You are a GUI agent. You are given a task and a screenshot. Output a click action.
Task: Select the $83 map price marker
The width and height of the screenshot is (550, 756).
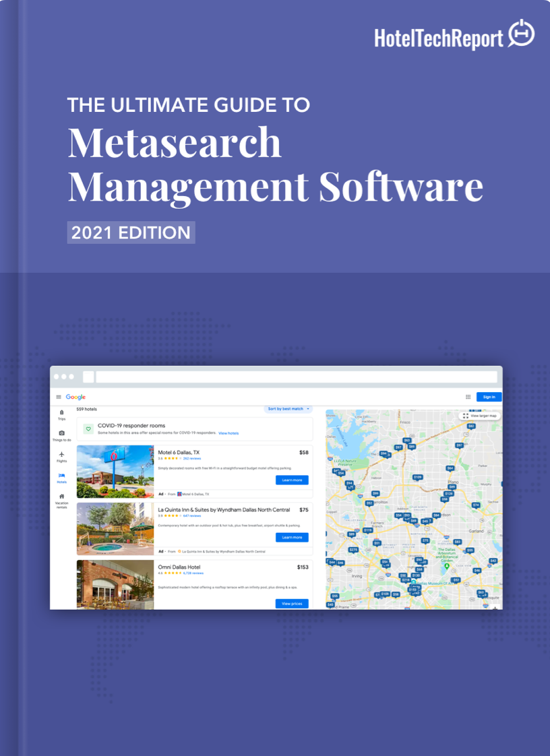click(x=458, y=542)
